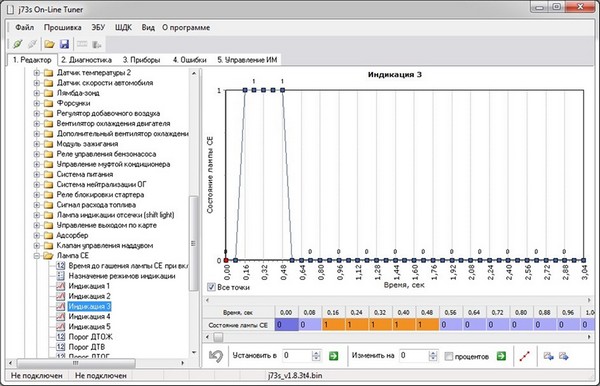The width and height of the screenshot is (600, 386).
Task: Click the green connect icon in toolbar
Action: [18, 44]
